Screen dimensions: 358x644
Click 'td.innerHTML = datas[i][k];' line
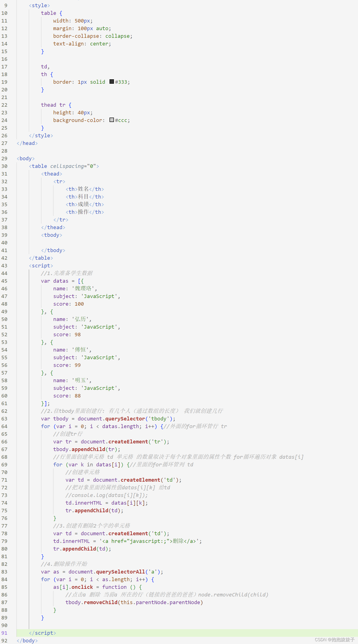pos(106,503)
